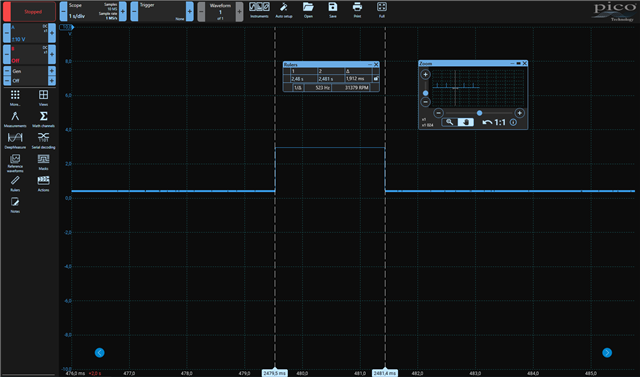Image resolution: width=640 pixels, height=377 pixels.
Task: Switch to Full screen mode
Action: (x=382, y=10)
